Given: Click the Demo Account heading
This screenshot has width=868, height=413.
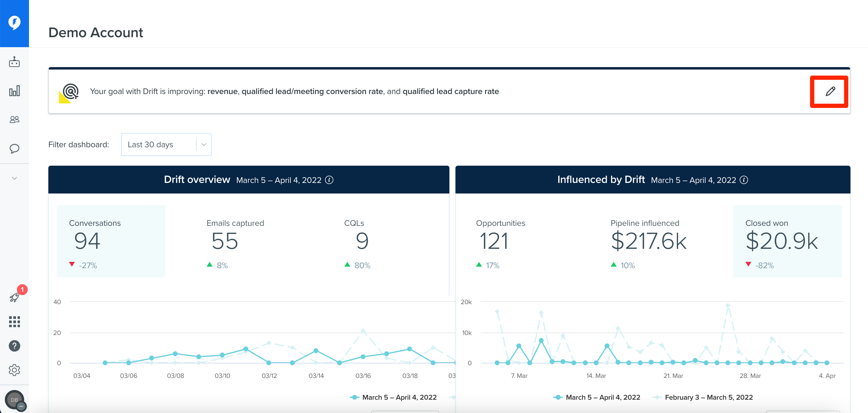Looking at the screenshot, I should 96,32.
